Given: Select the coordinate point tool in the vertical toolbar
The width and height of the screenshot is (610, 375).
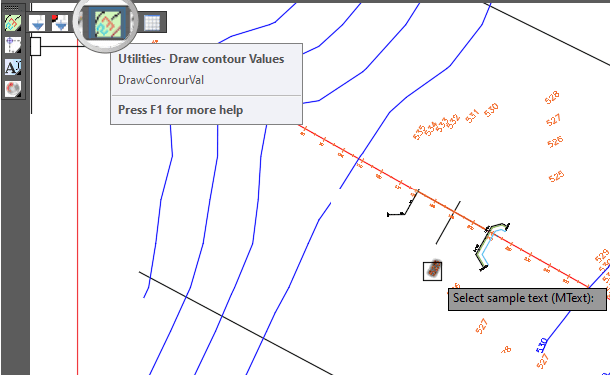Looking at the screenshot, I should [13, 45].
